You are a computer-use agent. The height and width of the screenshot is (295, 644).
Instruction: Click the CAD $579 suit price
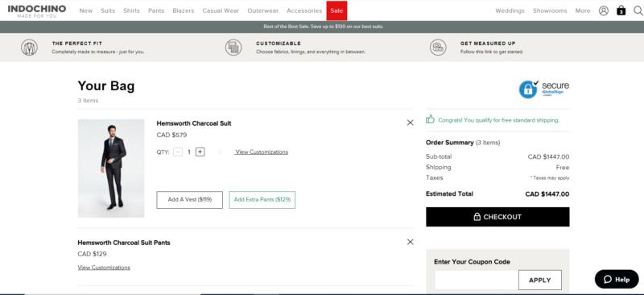tap(171, 135)
